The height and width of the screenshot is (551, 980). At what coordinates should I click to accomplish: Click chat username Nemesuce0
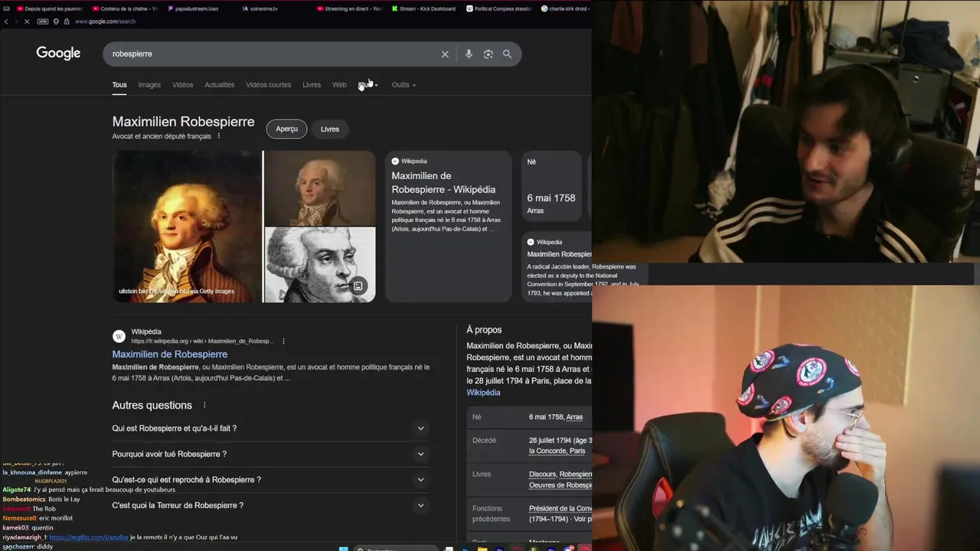(x=19, y=518)
